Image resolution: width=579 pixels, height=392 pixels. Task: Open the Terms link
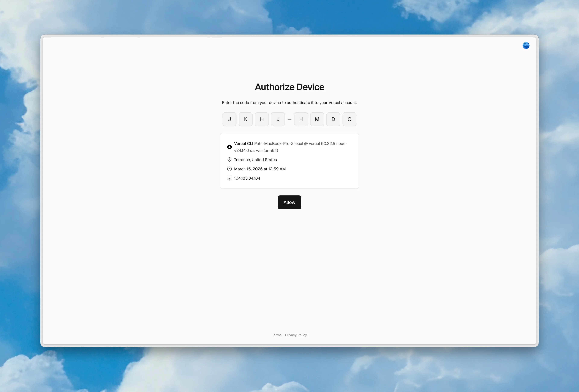point(277,335)
